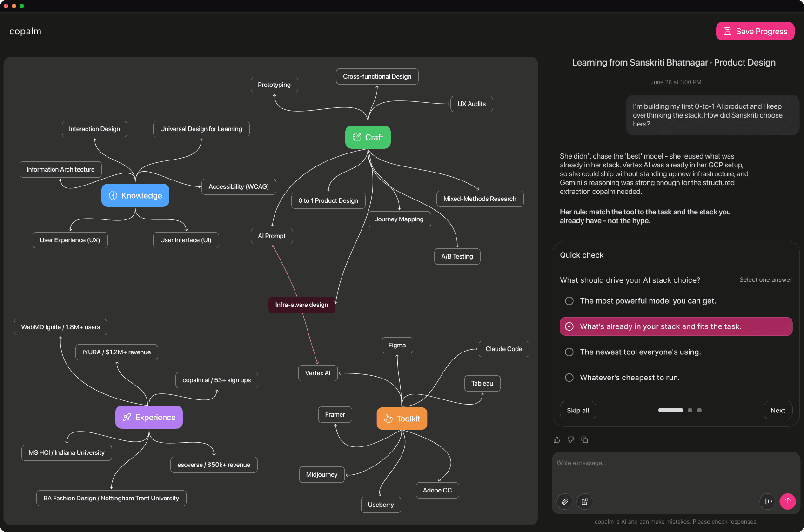Click the user's question chat bubble
Screen dimensions: 804x532
tap(712, 115)
